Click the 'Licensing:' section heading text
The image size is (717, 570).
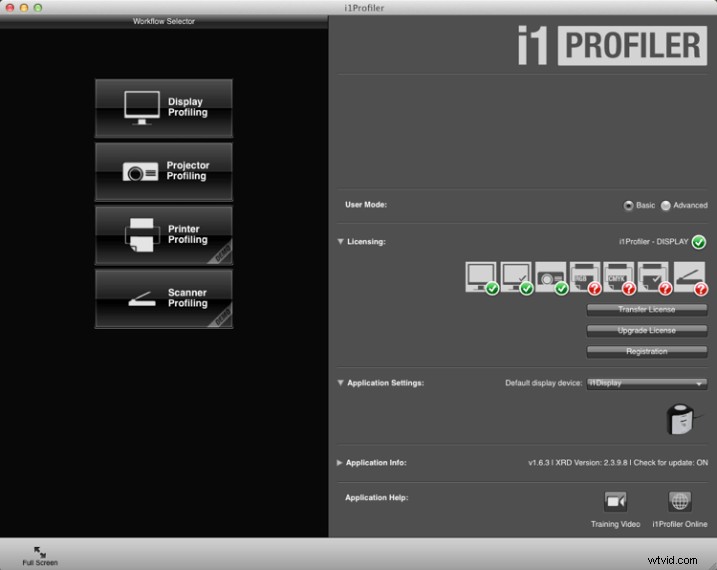click(366, 241)
